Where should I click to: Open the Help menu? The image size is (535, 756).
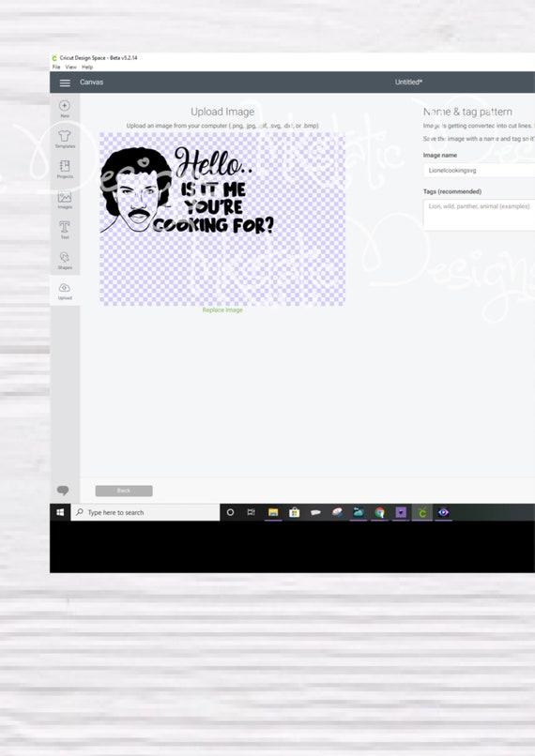pos(87,67)
